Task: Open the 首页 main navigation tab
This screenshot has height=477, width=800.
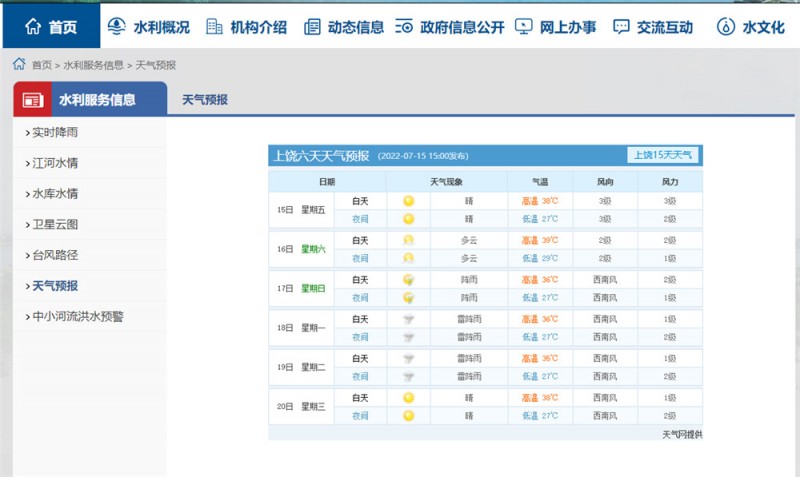Action: tap(51, 26)
